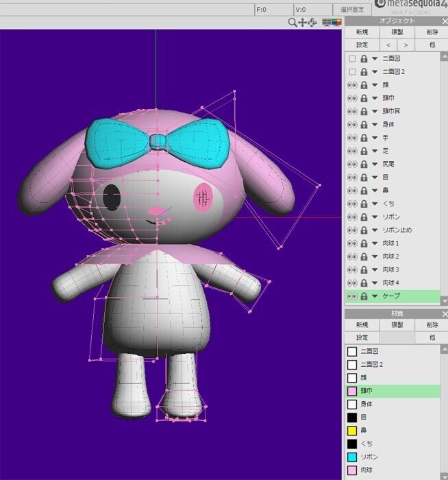Select the 身体 material row

click(x=393, y=404)
